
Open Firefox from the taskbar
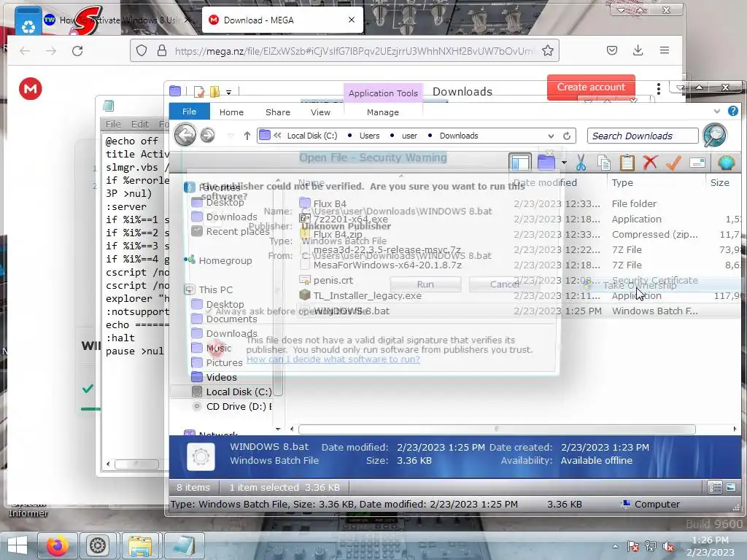point(57,545)
